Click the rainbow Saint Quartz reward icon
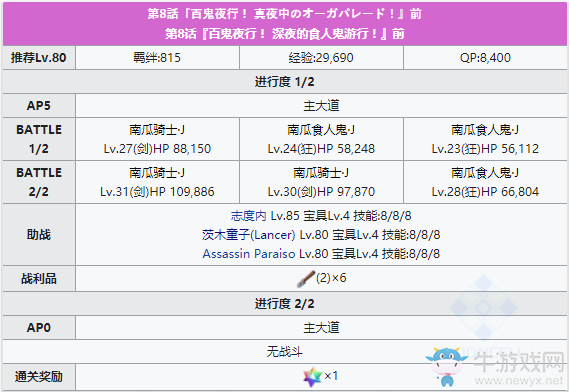569x392 pixels. pyautogui.click(x=312, y=376)
